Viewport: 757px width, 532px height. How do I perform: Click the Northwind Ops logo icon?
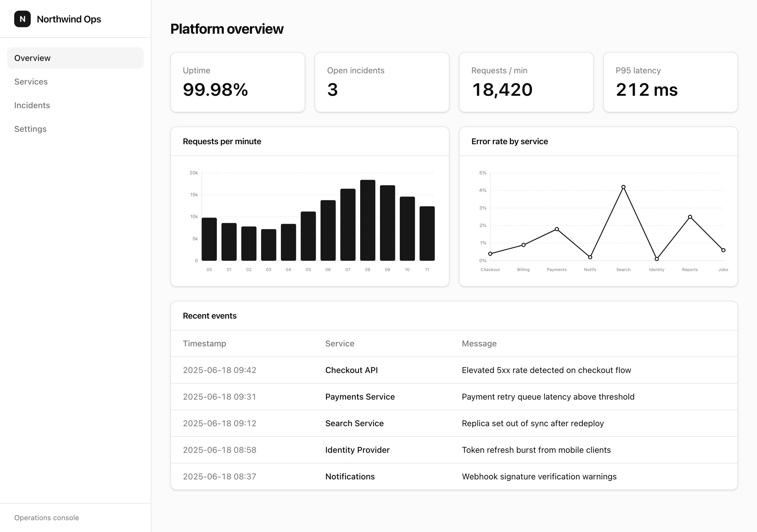22,19
